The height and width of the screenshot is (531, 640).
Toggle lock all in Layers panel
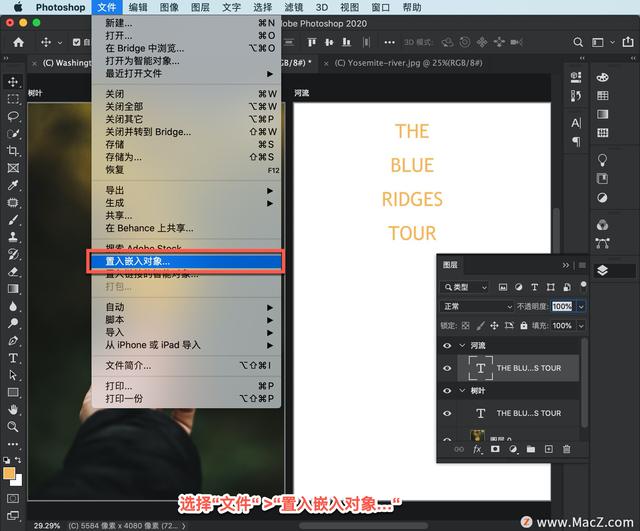(x=524, y=325)
